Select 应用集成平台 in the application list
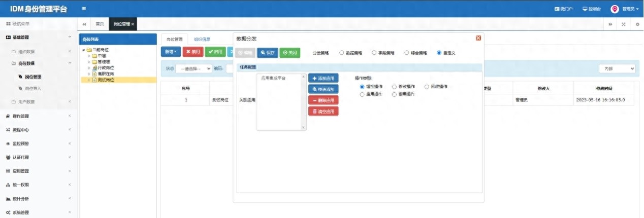Screen dimensions: 644x218 pyautogui.click(x=273, y=78)
